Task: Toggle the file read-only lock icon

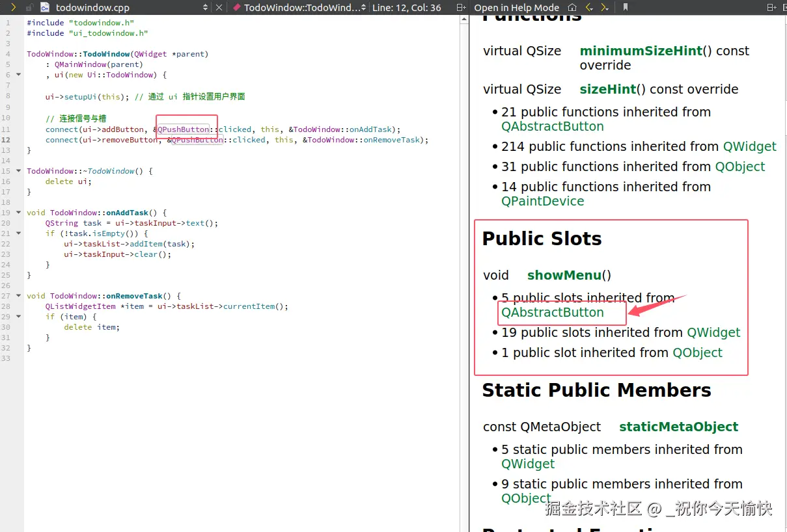Action: click(29, 7)
